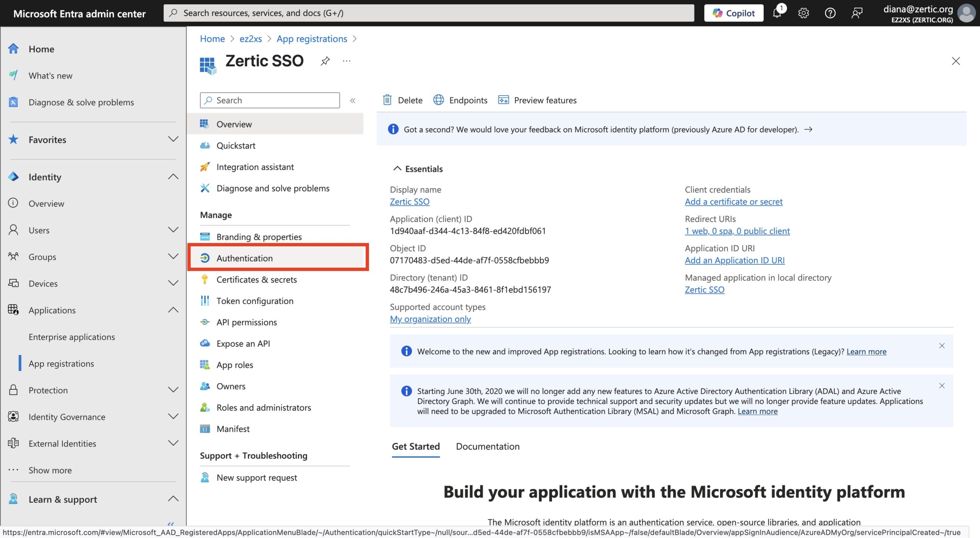Pin Zertic SSO with pushpin icon
The width and height of the screenshot is (980, 538).
325,61
